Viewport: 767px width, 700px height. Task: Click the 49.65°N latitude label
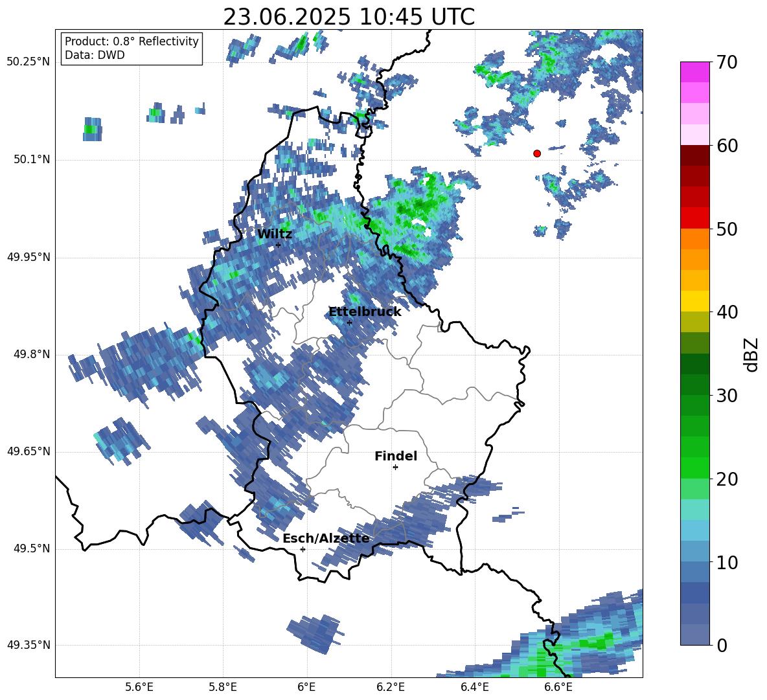pos(29,451)
